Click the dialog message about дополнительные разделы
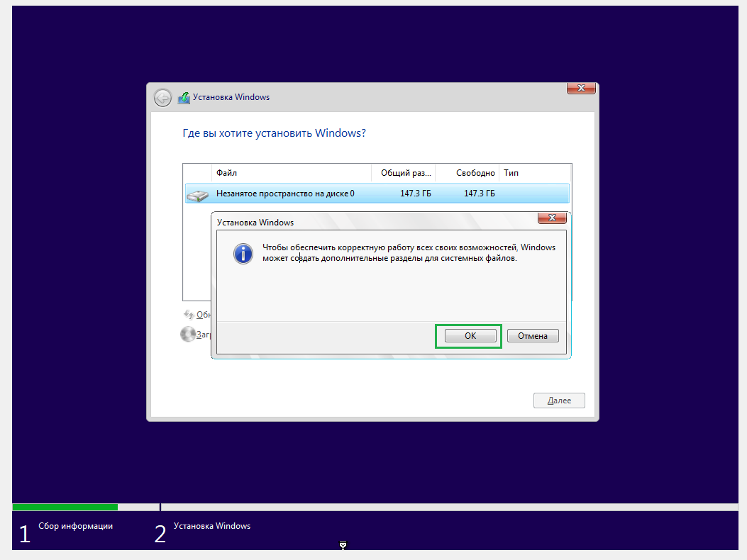The height and width of the screenshot is (560, 747). [x=409, y=253]
